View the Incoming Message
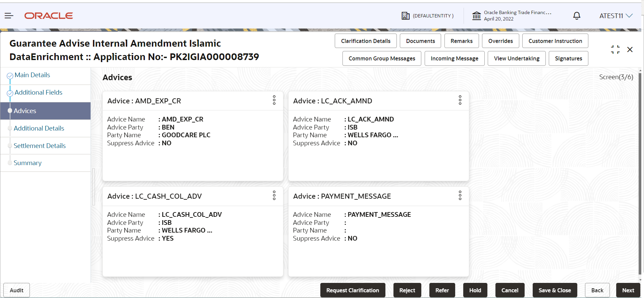 [x=454, y=58]
